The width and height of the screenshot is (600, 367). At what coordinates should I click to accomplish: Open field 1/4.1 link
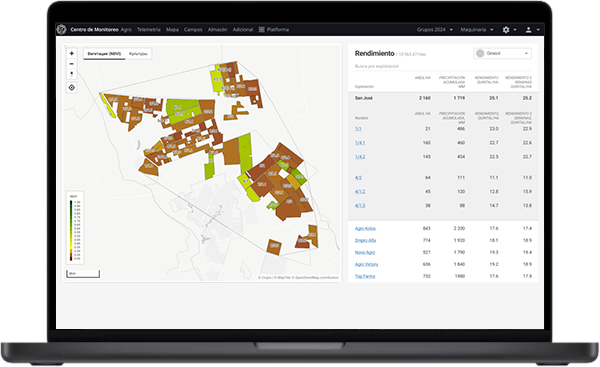[360, 143]
